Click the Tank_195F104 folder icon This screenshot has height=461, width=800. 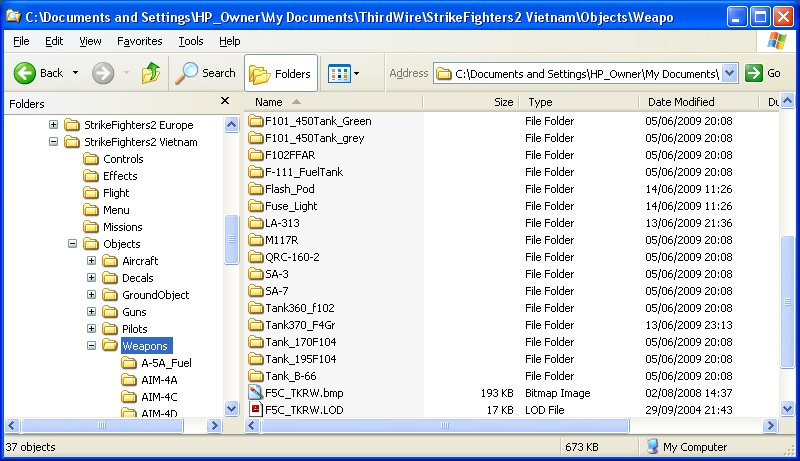(x=256, y=359)
